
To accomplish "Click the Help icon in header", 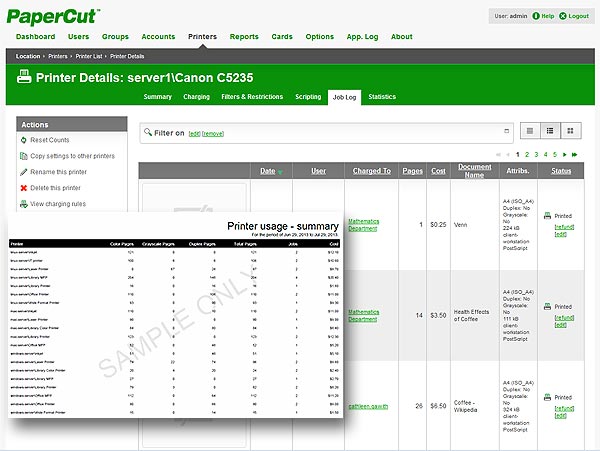I will click(536, 16).
